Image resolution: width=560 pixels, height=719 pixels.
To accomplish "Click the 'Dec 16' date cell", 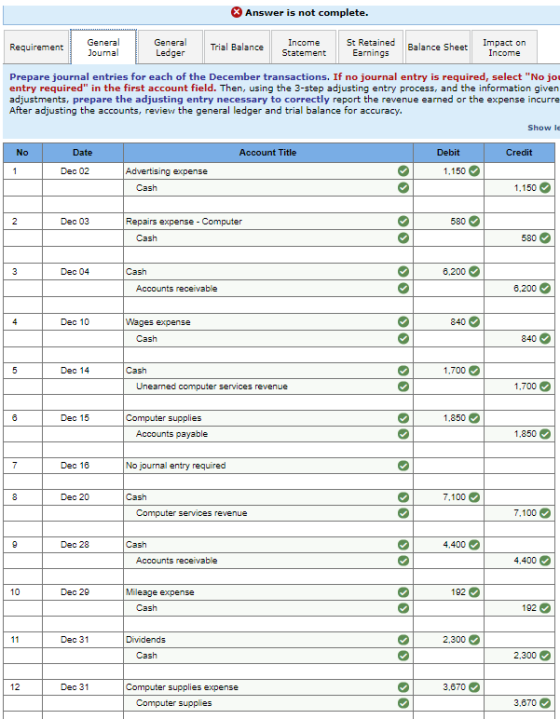I will pos(83,466).
